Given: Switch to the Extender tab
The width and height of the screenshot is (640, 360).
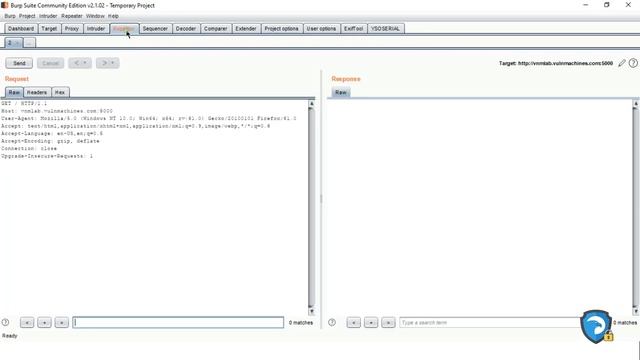Looking at the screenshot, I should (x=246, y=29).
